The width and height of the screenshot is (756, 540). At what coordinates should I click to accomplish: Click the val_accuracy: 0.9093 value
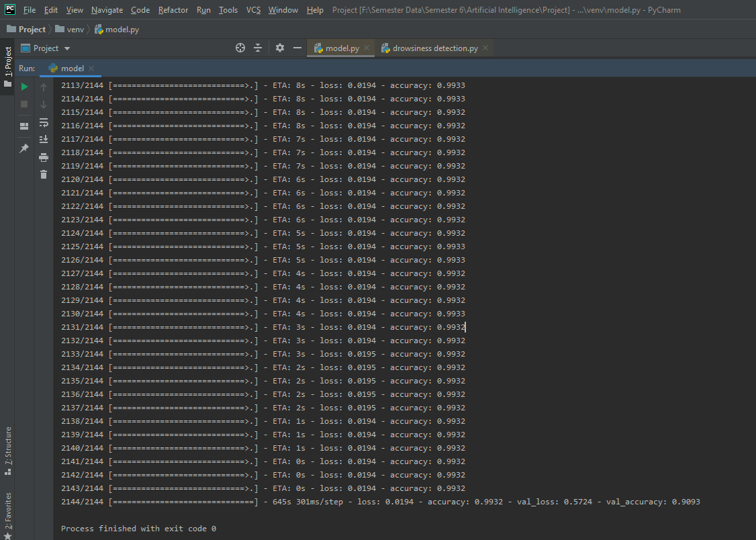click(653, 502)
